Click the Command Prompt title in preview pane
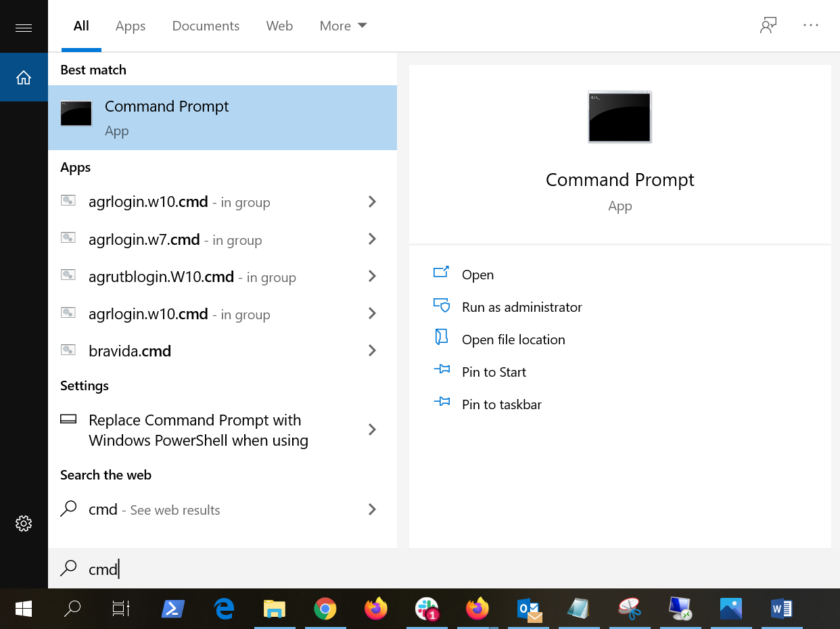Screen dimensions: 840x629 coord(620,180)
